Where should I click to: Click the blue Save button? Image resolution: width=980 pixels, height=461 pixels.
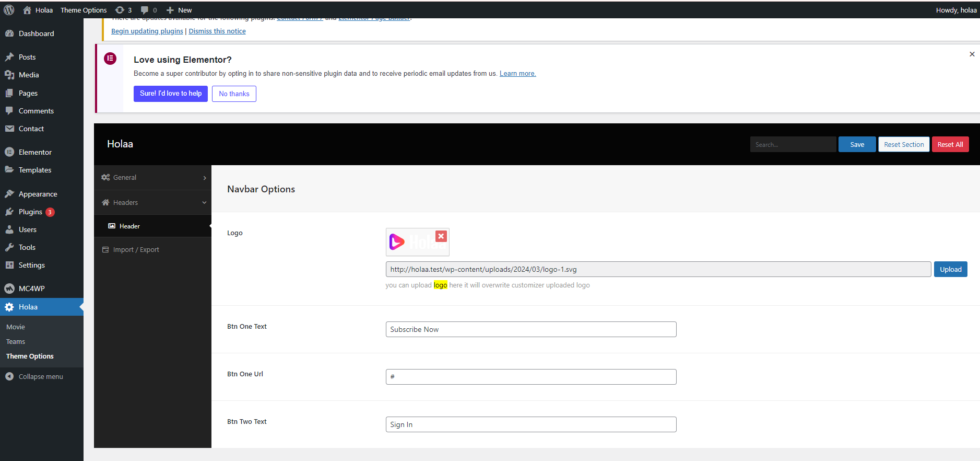tap(857, 144)
